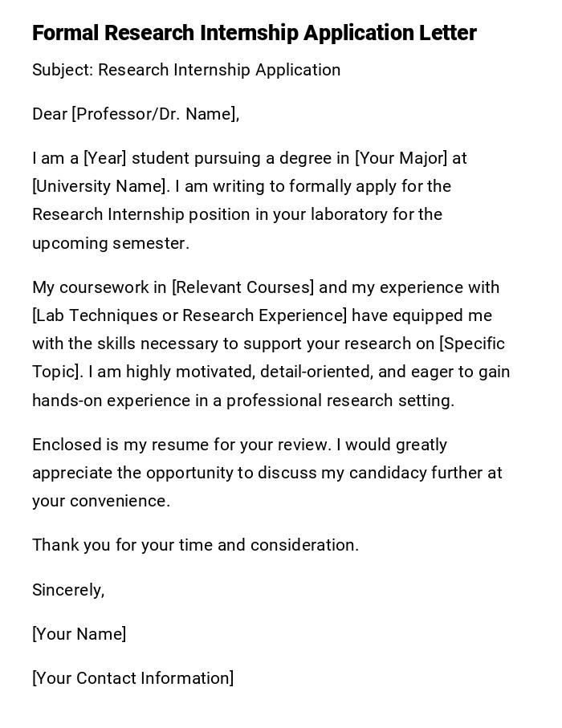562x728 pixels.
Task: Select the [Professor/Dr. Name] placeholder
Action: click(155, 114)
